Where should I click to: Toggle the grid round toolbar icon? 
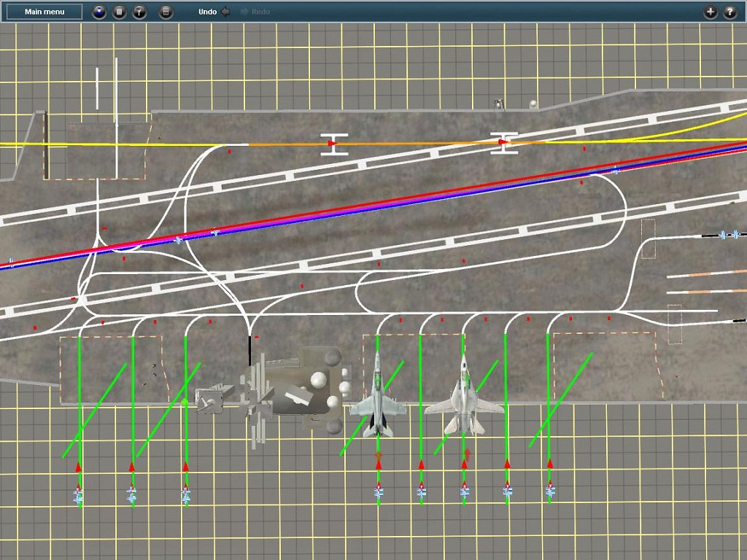pyautogui.click(x=166, y=12)
